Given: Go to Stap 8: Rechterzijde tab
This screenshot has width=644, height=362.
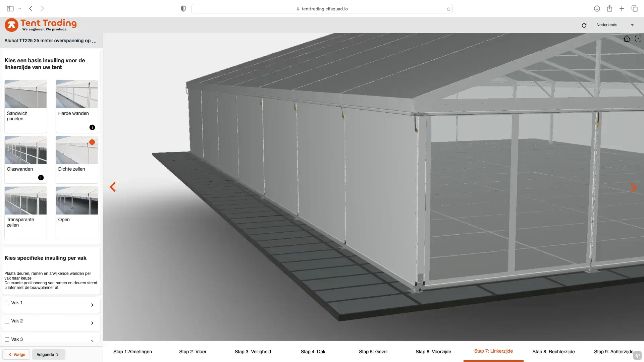Looking at the screenshot, I should click(553, 352).
